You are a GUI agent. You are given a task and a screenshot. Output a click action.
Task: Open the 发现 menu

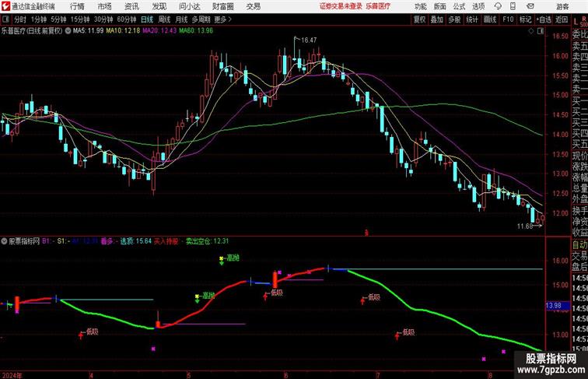159,6
